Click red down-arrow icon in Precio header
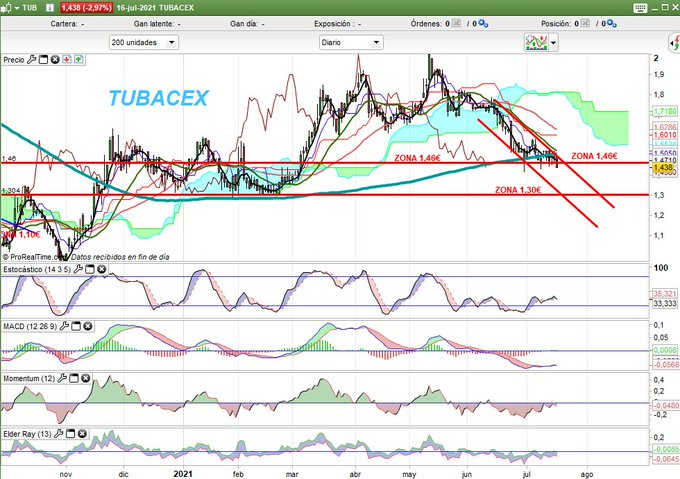The image size is (680, 479). pos(67,60)
